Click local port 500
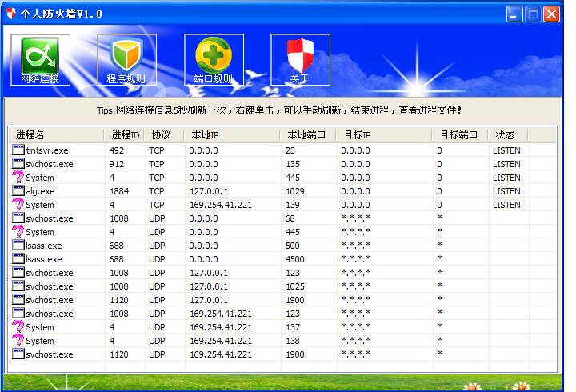 pyautogui.click(x=293, y=246)
